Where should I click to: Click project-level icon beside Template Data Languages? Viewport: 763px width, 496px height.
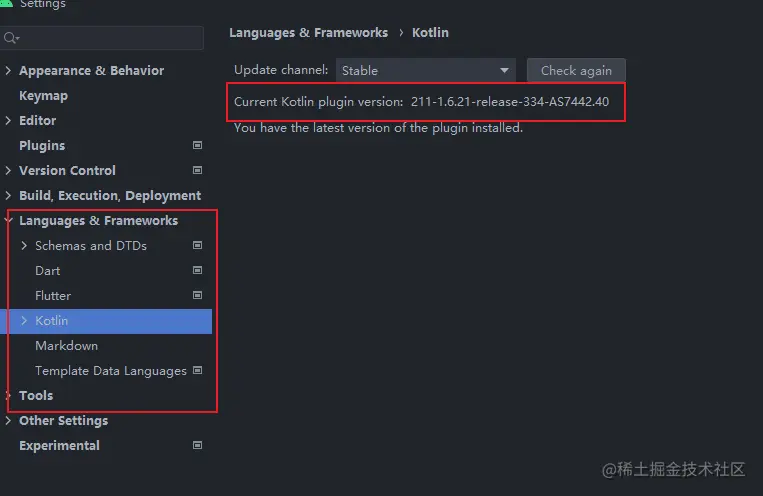pos(197,370)
